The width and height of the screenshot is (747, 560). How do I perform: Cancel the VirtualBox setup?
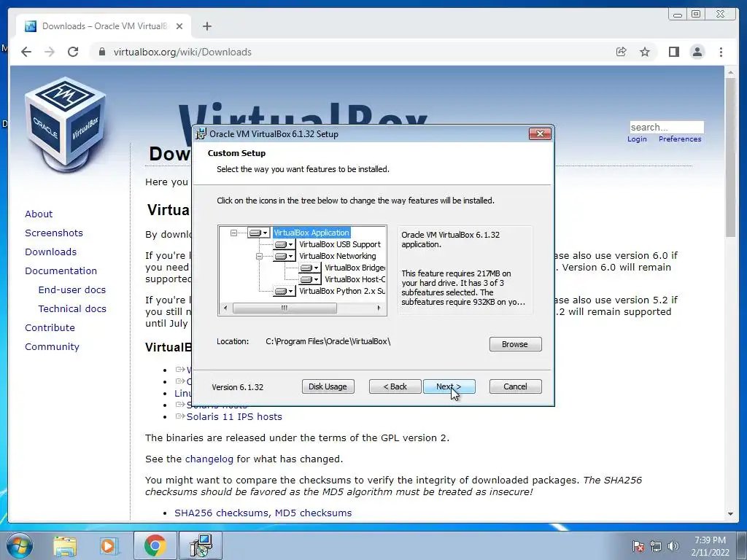515,386
